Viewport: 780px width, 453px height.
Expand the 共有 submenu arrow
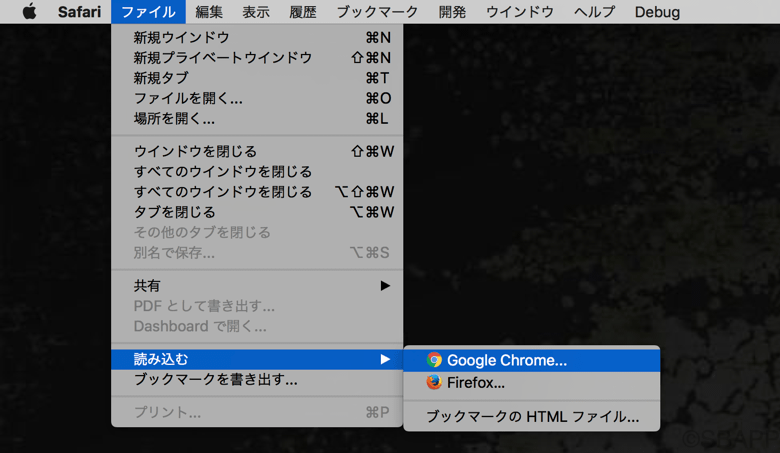385,286
